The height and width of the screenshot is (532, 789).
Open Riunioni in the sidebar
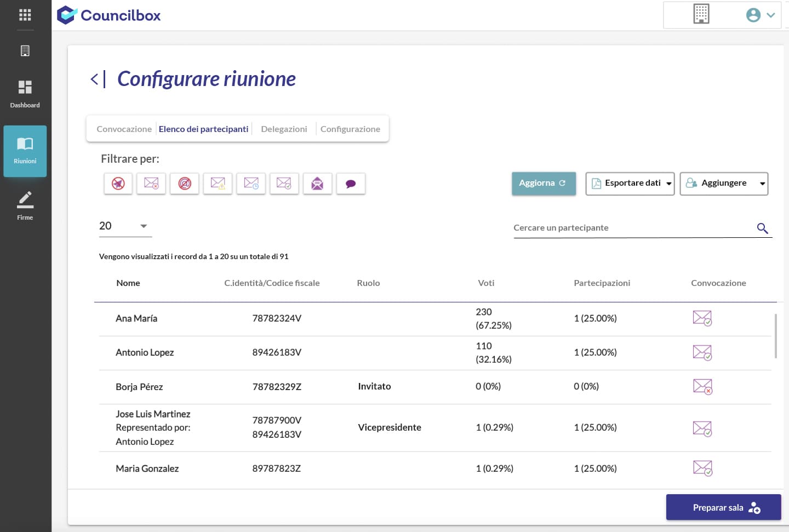(25, 151)
